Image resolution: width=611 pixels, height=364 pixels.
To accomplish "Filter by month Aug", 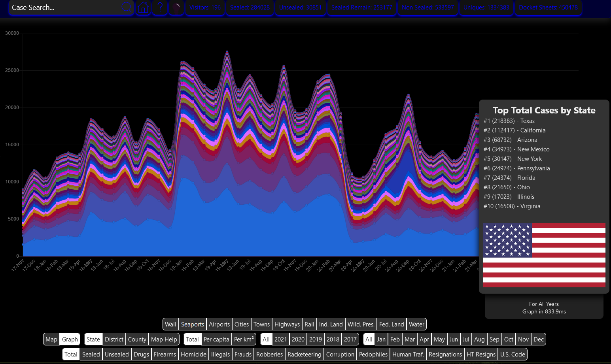I will point(479,339).
